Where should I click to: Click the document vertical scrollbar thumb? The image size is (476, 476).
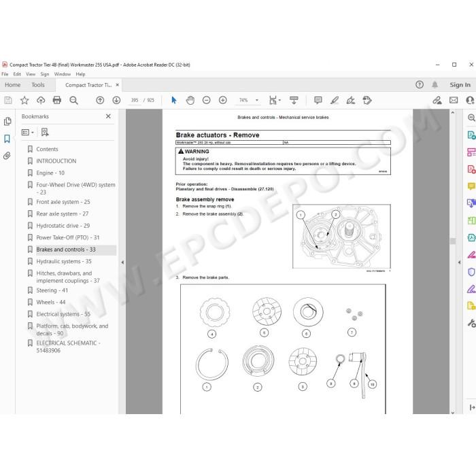(453, 241)
